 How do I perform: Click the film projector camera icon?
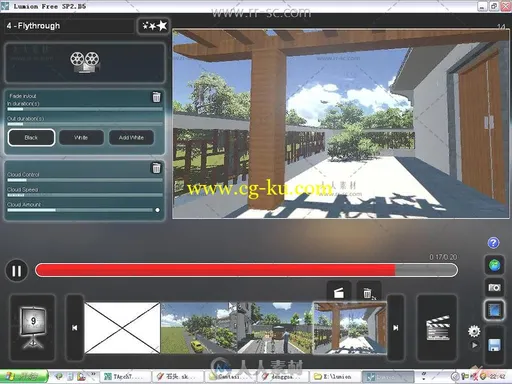(85, 62)
